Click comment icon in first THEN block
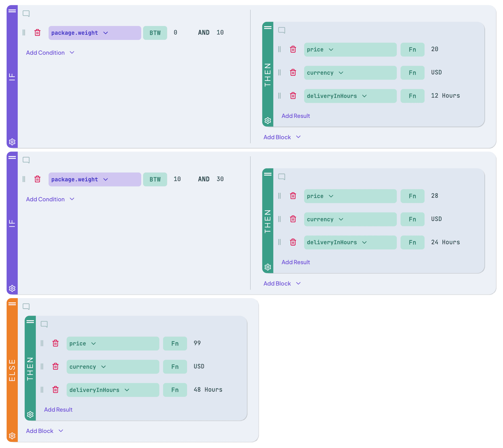Image resolution: width=503 pixels, height=448 pixels. (282, 30)
